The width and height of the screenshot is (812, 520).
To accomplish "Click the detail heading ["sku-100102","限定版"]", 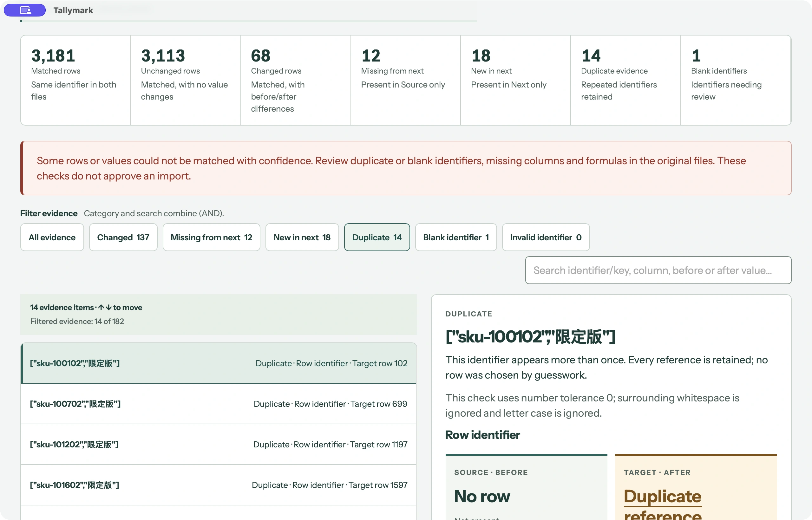I will (x=531, y=337).
